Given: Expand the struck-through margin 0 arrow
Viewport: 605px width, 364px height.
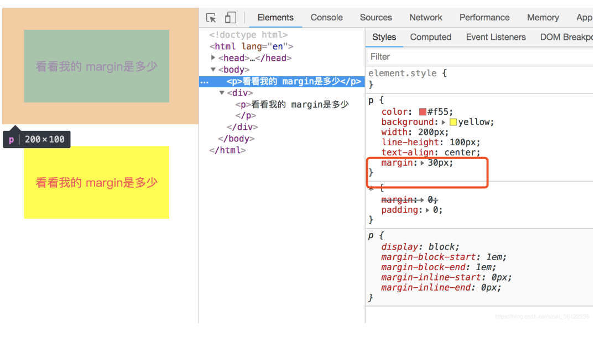Looking at the screenshot, I should 423,200.
